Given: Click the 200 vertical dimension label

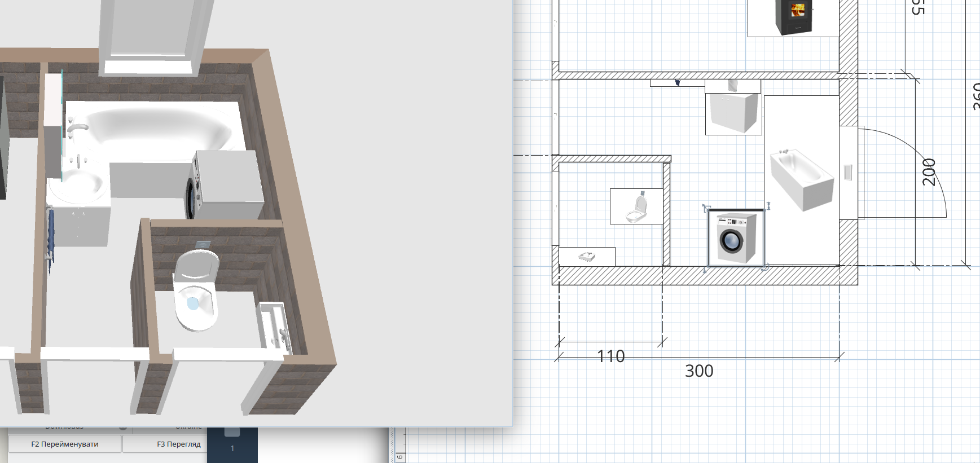Looking at the screenshot, I should pyautogui.click(x=929, y=172).
